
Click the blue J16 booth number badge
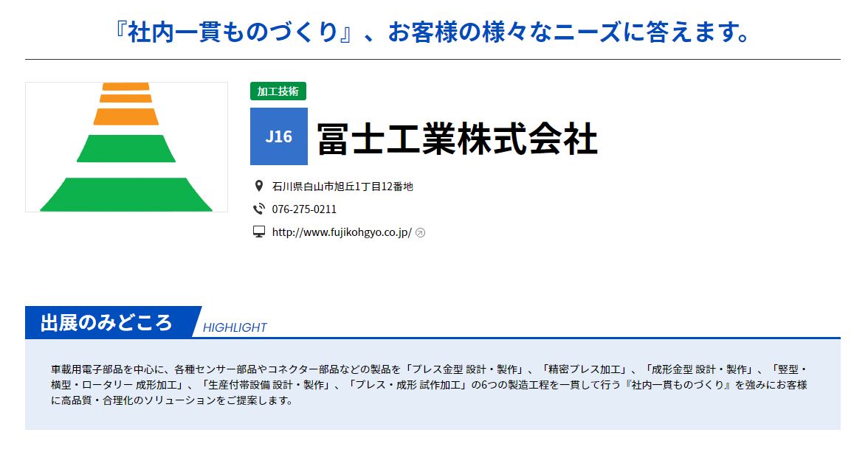(x=279, y=136)
